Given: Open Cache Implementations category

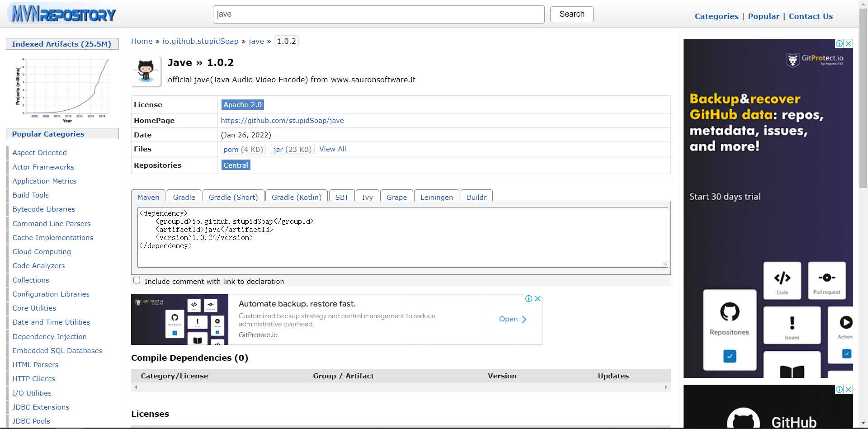Looking at the screenshot, I should click(53, 237).
